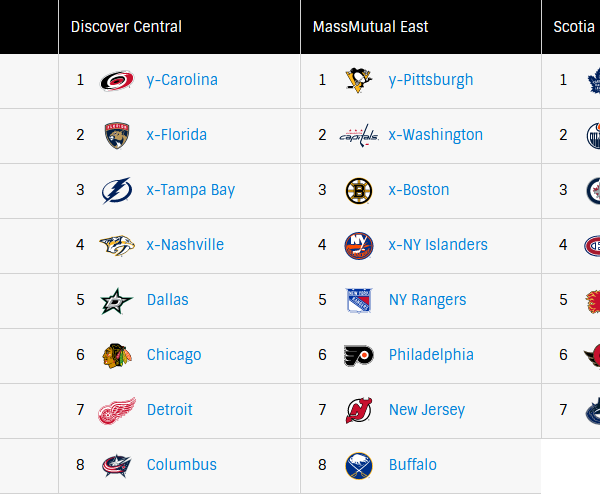This screenshot has width=600, height=494.
Task: Click the Boston Bruins logo
Action: click(x=359, y=190)
